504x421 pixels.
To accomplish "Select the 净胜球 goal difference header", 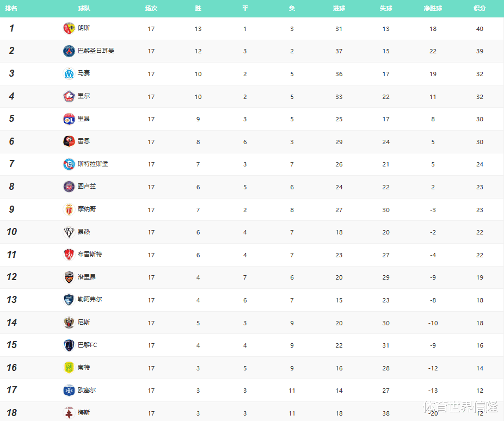I will coord(433,9).
